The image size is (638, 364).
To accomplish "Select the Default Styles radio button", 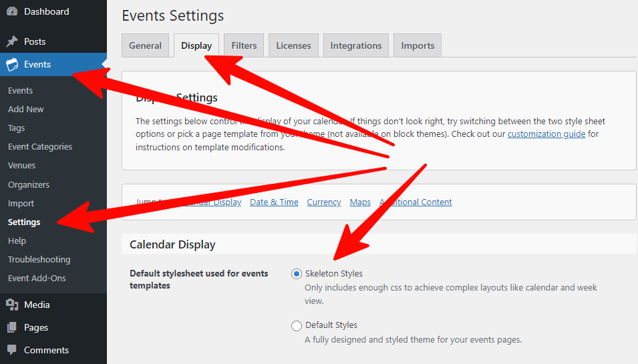I will coord(297,325).
